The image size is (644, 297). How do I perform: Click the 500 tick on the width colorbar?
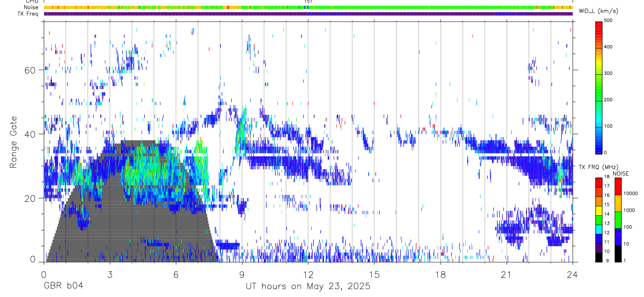click(x=608, y=20)
